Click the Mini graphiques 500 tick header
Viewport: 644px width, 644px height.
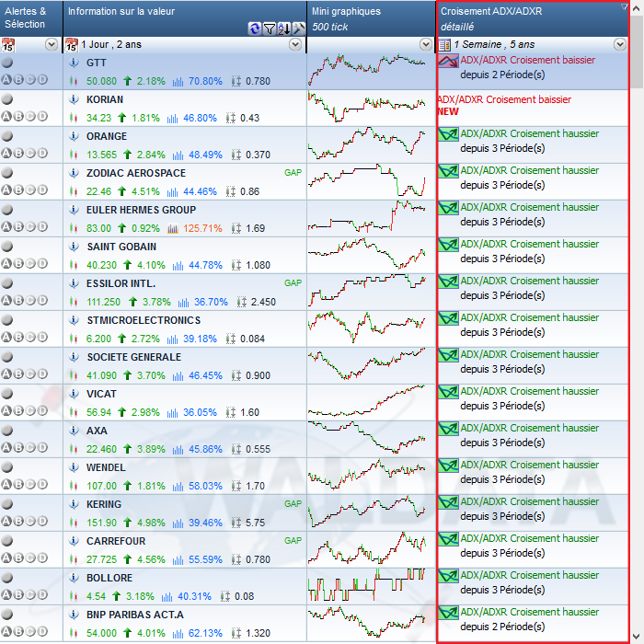point(372,18)
